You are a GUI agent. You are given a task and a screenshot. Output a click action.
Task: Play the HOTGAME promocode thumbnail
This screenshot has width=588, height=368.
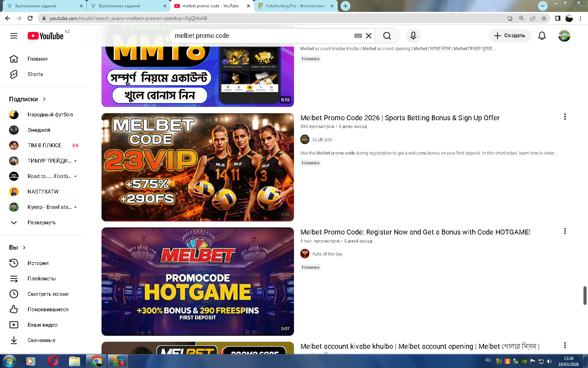[198, 281]
